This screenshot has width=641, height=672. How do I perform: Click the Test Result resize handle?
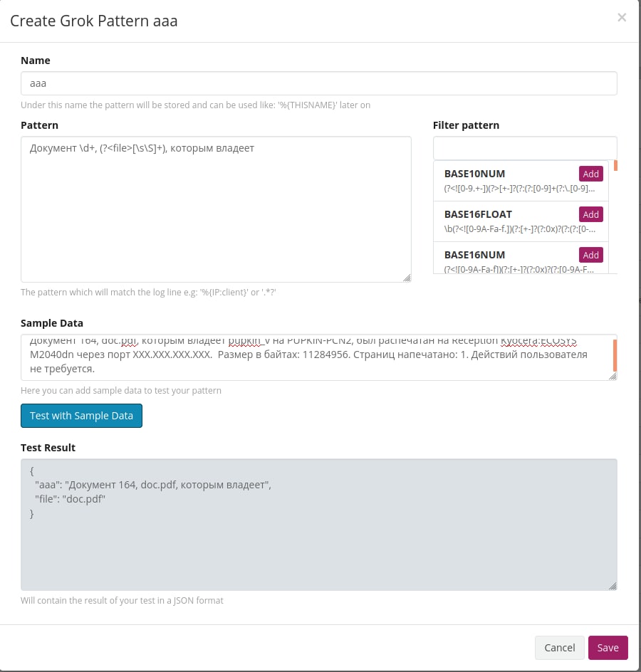coord(613,586)
